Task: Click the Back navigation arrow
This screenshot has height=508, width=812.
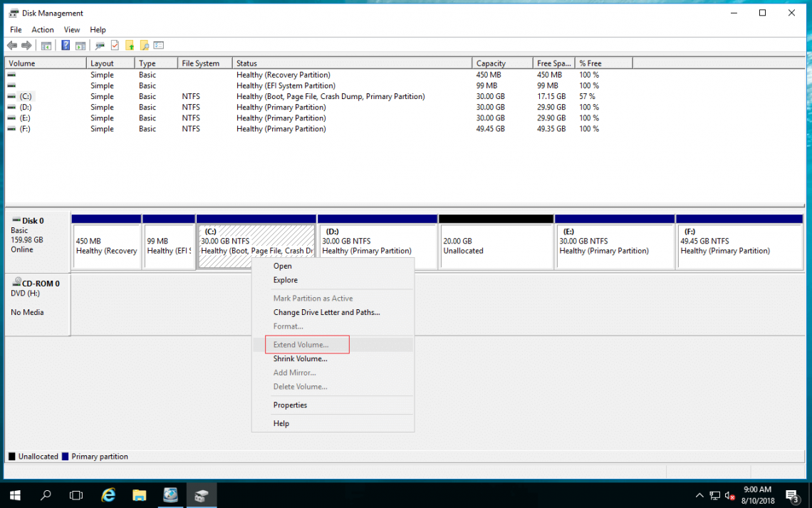Action: (12, 45)
